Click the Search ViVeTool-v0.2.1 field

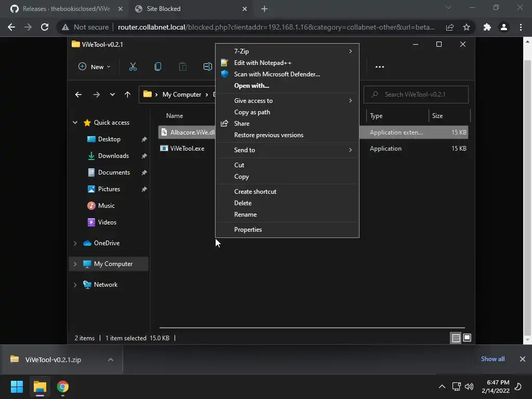pos(416,95)
